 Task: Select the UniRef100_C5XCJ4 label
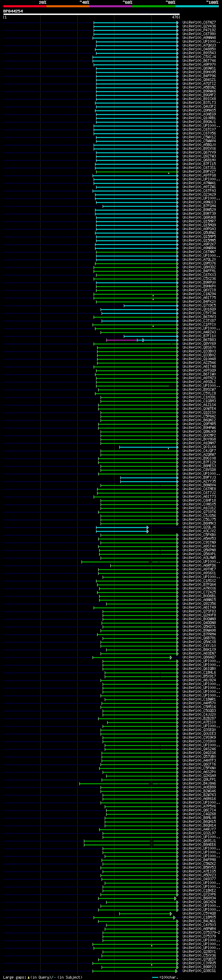pos(199,57)
